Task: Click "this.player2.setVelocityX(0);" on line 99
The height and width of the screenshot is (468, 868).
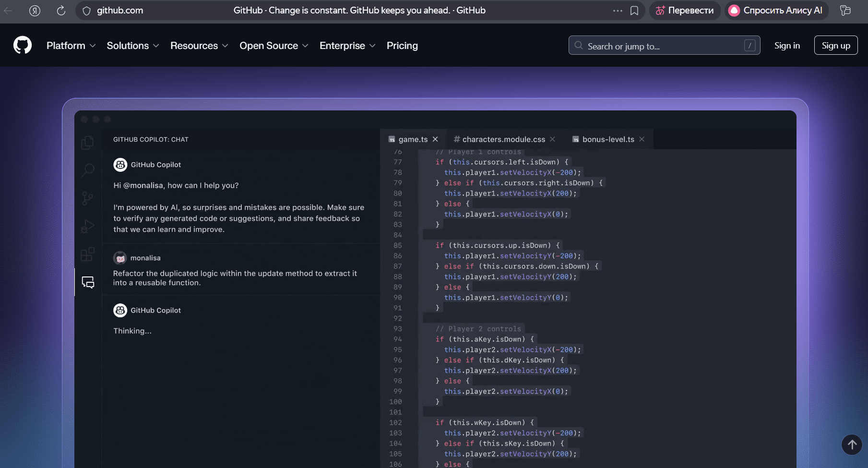Action: click(x=506, y=392)
